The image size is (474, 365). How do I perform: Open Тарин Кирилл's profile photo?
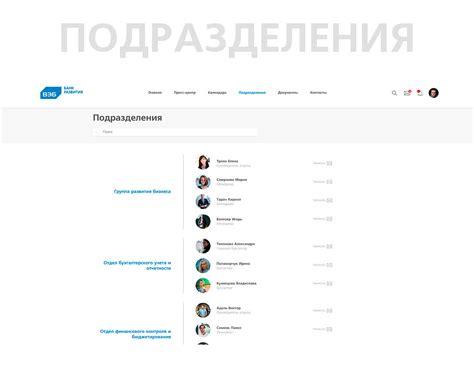(203, 202)
